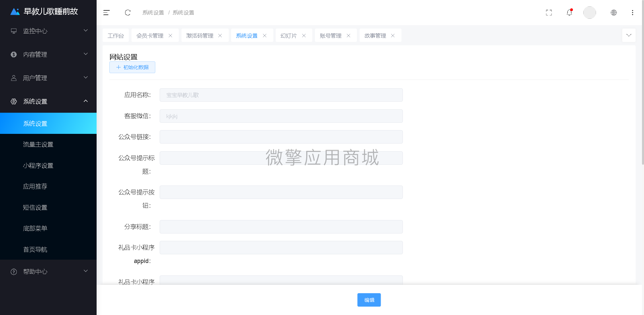Open the vertical three-dot more menu

633,13
